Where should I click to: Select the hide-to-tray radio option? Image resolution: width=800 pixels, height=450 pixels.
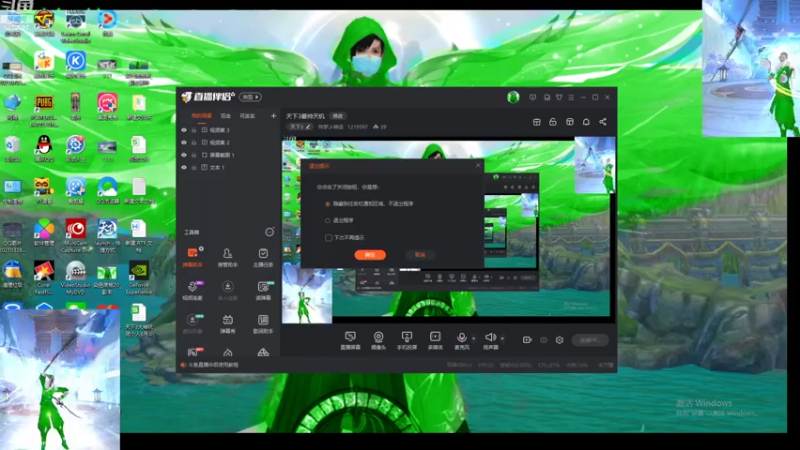coord(328,204)
